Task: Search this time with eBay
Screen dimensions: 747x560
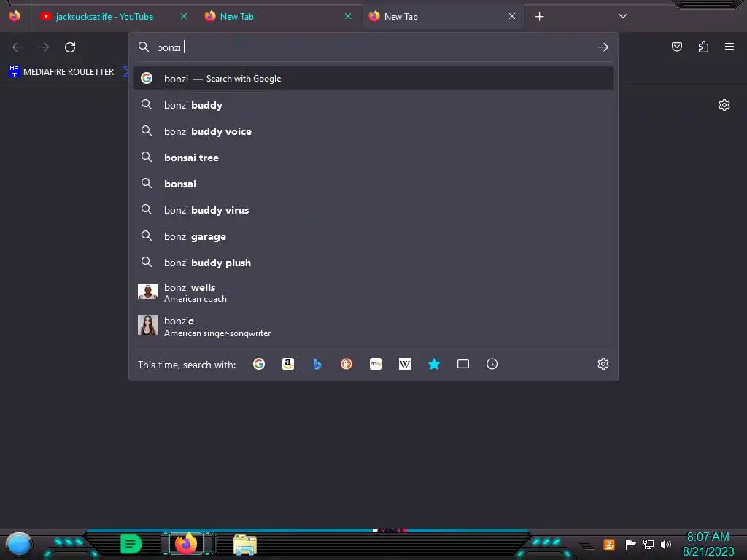Action: click(x=376, y=364)
